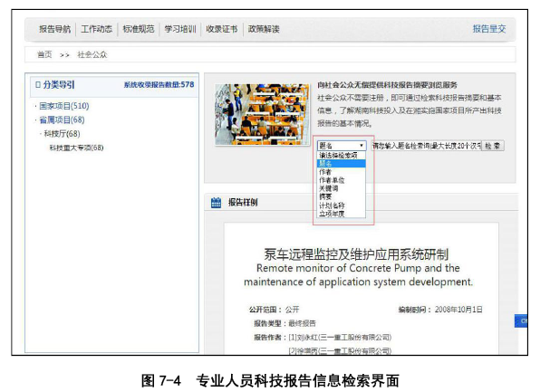Click the 政策解读 menu entry
Image resolution: width=550 pixels, height=392 pixels.
pos(263,29)
